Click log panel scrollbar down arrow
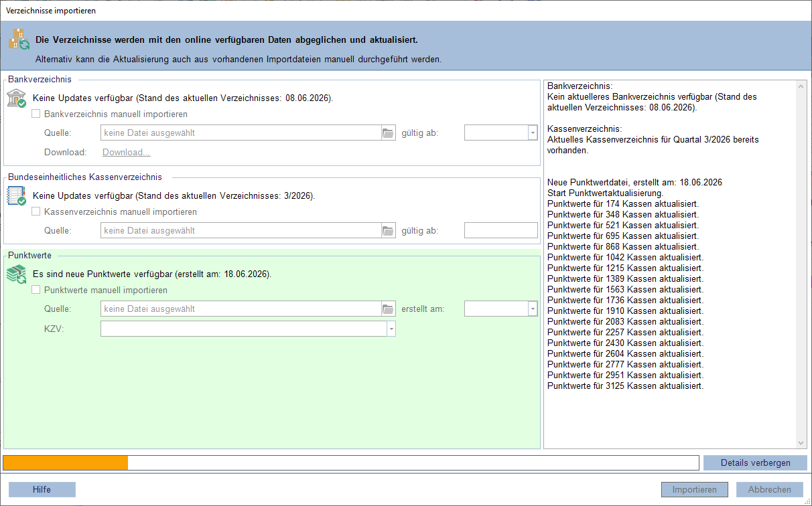 (802, 443)
